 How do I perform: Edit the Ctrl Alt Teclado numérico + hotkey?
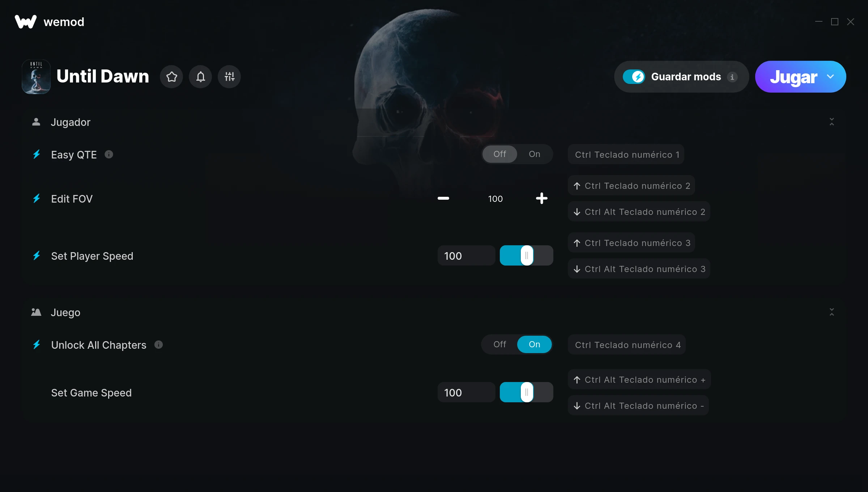tap(639, 379)
